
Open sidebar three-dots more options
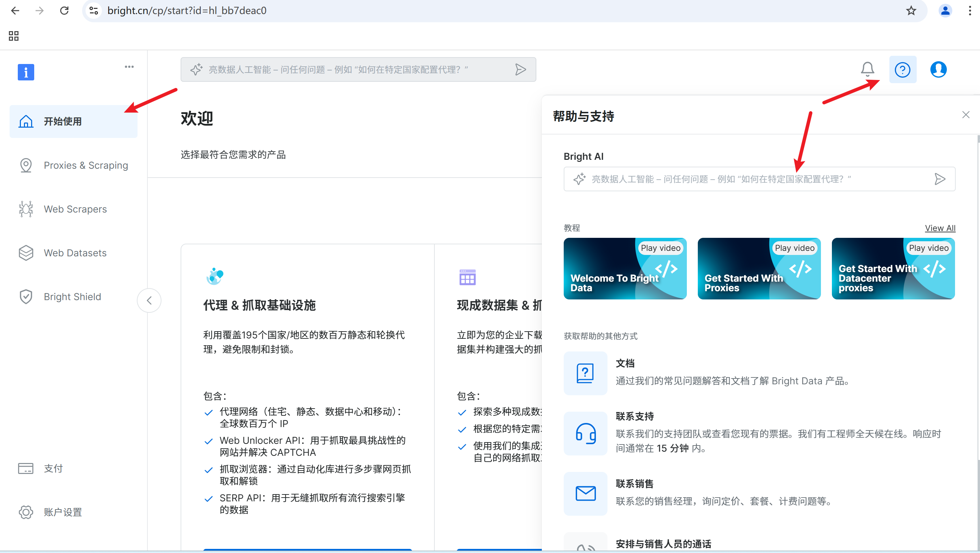pyautogui.click(x=129, y=67)
